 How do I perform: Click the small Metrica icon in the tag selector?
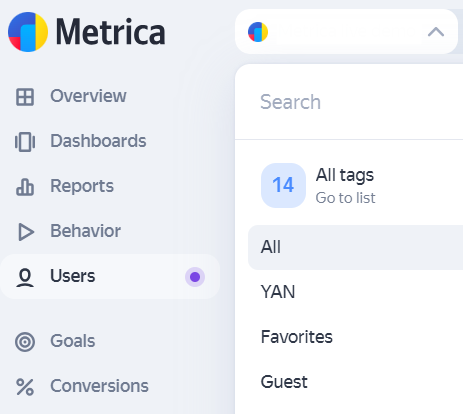[258, 32]
